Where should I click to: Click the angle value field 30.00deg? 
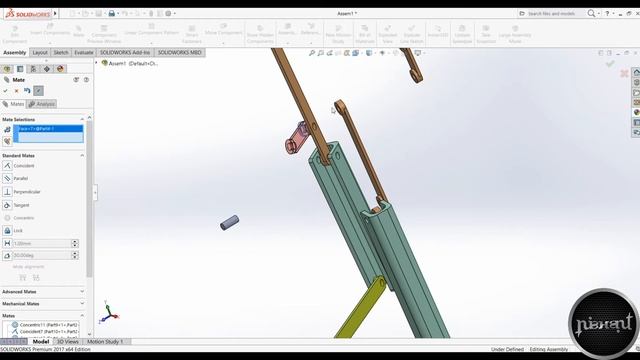coord(42,256)
